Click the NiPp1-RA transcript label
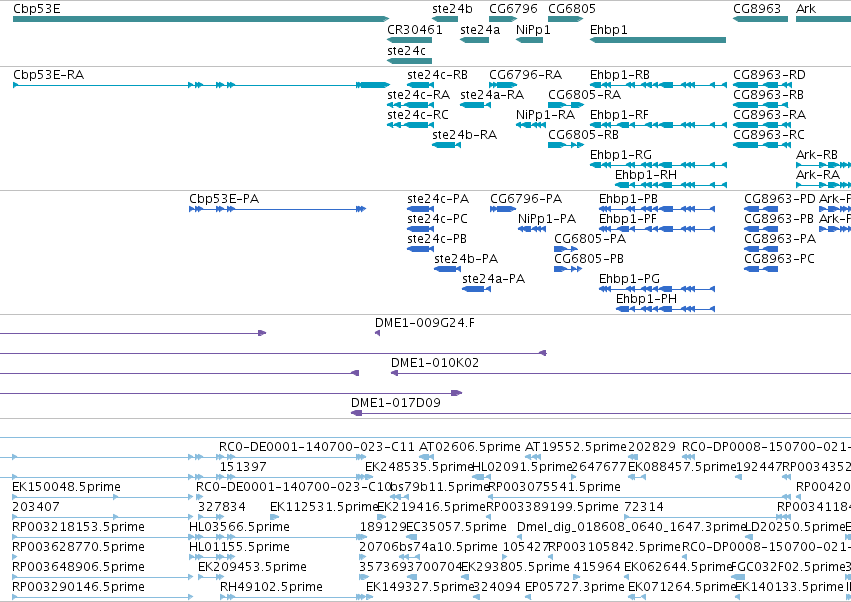 click(545, 115)
